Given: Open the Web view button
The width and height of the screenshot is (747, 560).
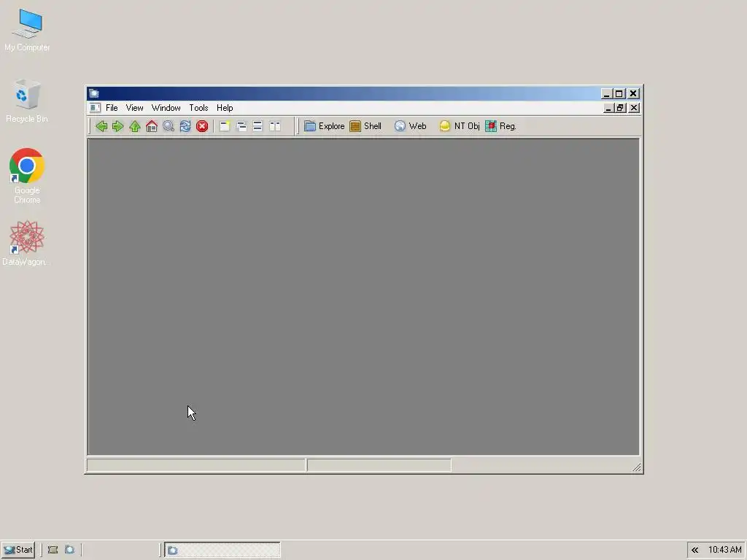Looking at the screenshot, I should click(x=410, y=126).
